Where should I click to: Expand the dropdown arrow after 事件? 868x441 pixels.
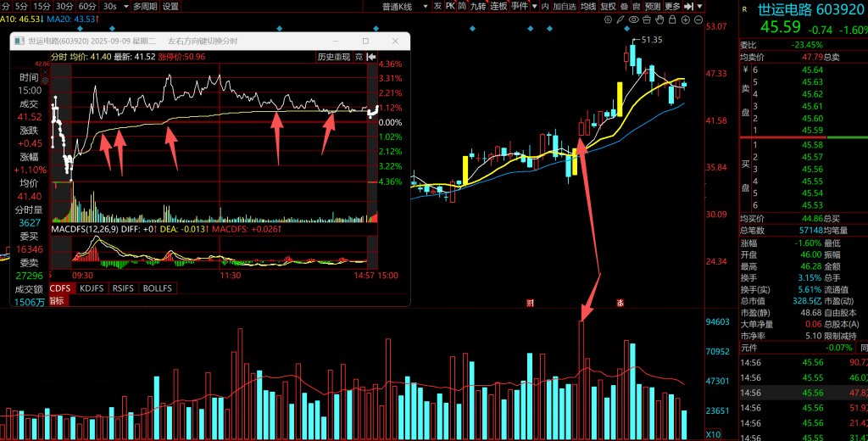534,6
